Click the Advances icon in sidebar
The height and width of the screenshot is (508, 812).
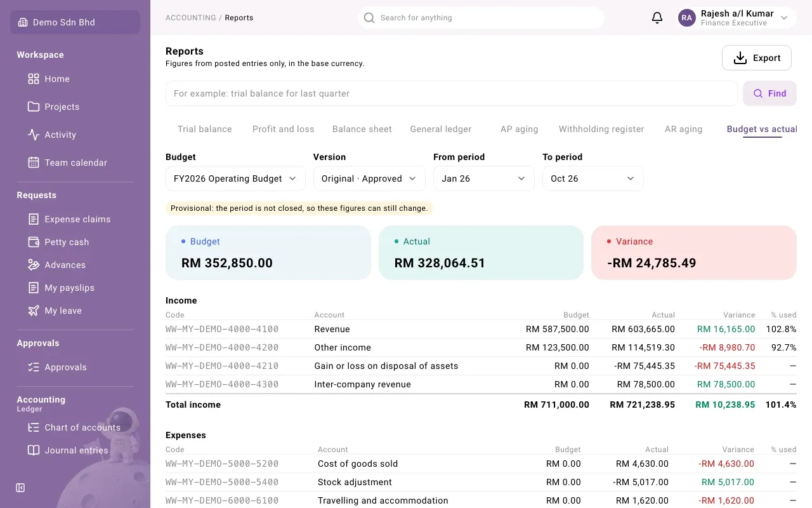[x=34, y=265]
